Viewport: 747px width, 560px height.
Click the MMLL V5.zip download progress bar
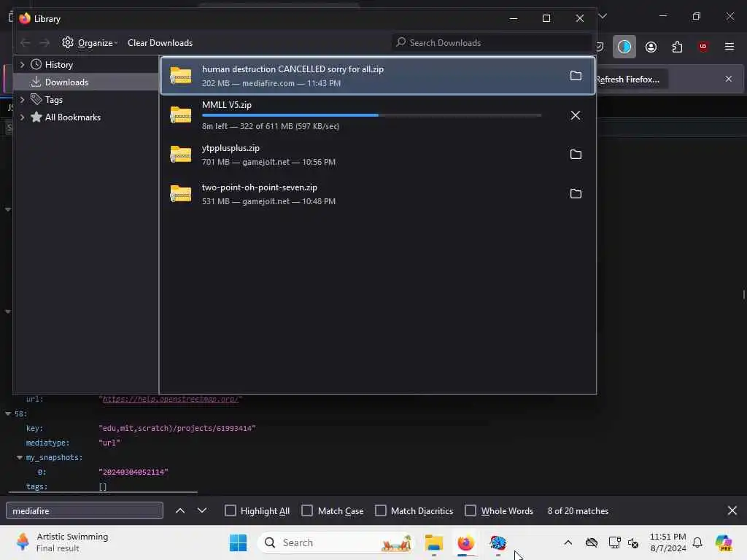[x=371, y=115]
